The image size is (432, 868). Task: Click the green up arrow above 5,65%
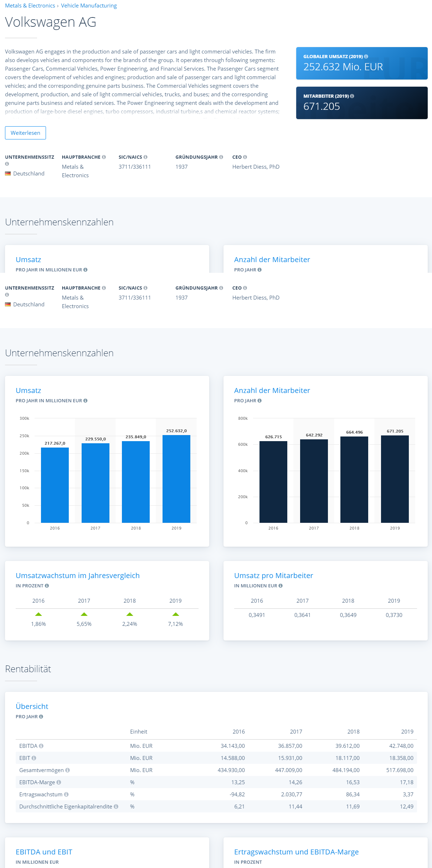tap(84, 614)
